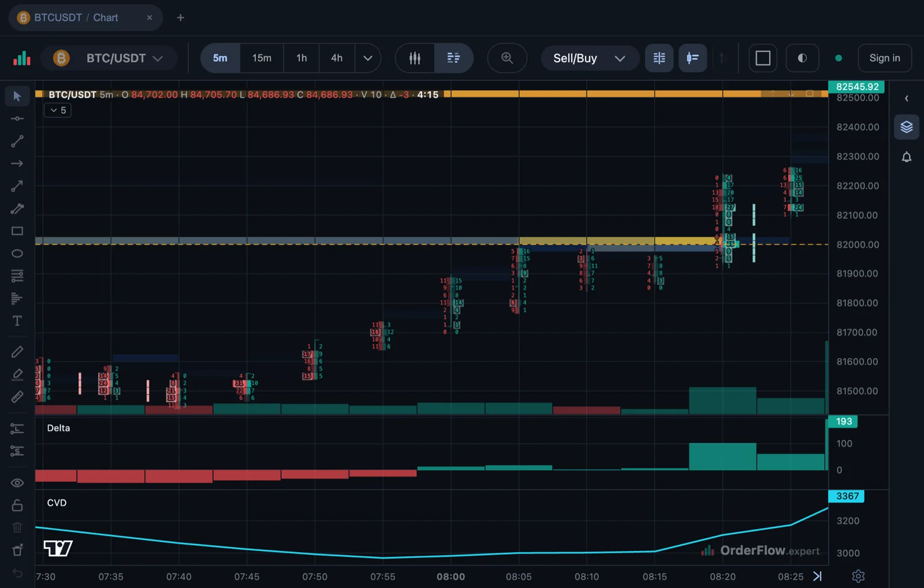Select the extended arrow line tool
This screenshot has width=924, height=588.
point(17,186)
